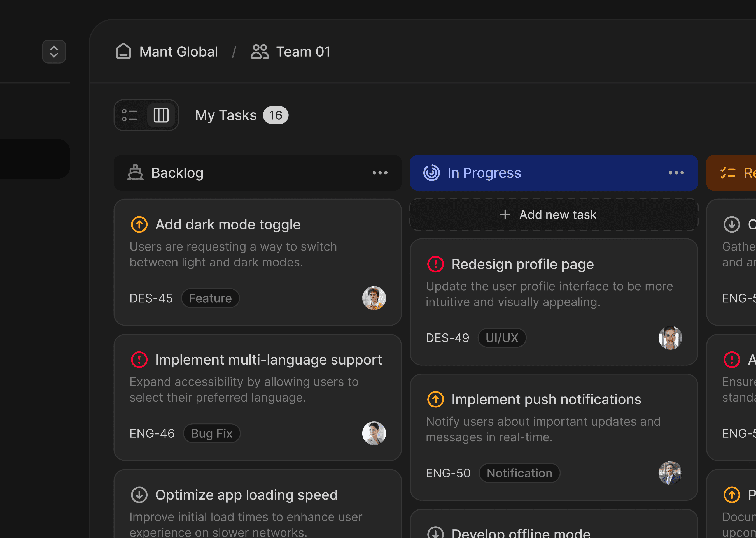Click the UI/UX tag on DES-49
The width and height of the screenshot is (756, 538).
pos(502,338)
